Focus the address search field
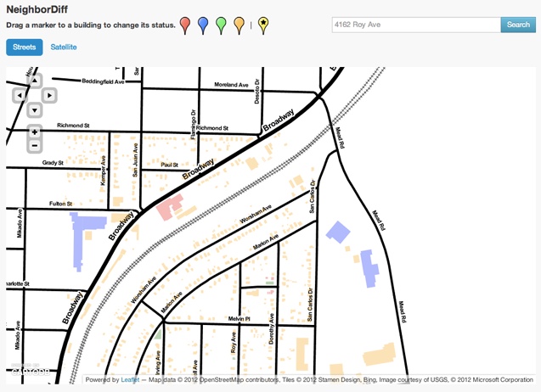Viewport: 541px width, 392px height. pyautogui.click(x=416, y=25)
